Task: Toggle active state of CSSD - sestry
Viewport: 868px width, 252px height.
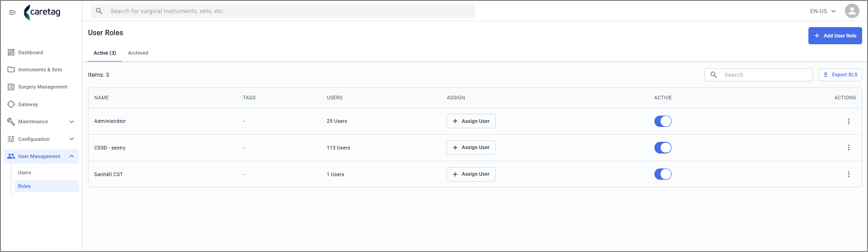Action: 663,148
